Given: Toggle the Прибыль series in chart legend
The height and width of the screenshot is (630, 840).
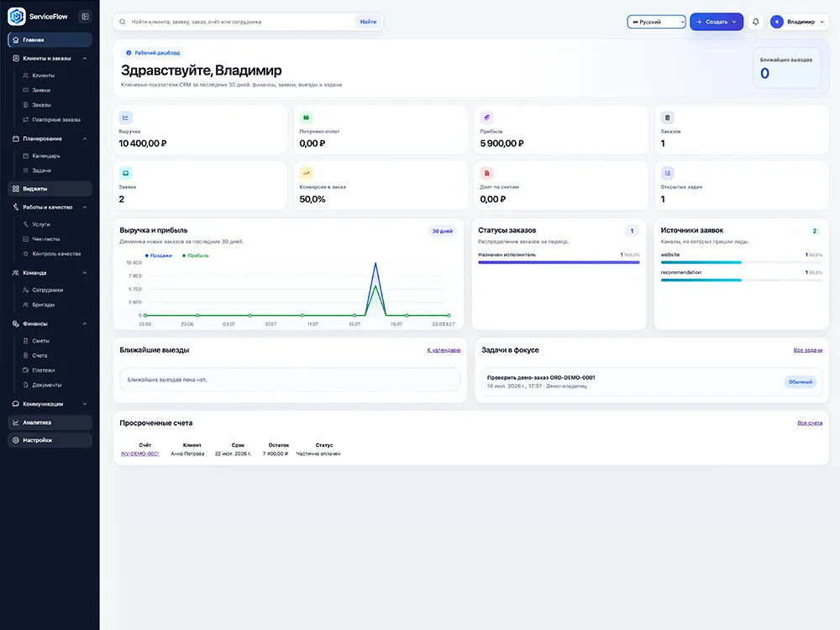Looking at the screenshot, I should click(196, 255).
